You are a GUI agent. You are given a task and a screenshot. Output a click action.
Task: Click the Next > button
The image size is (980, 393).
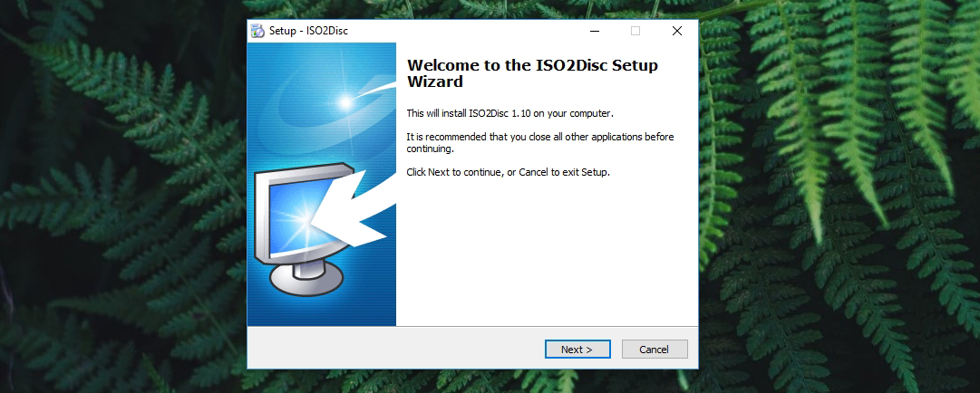tap(577, 350)
